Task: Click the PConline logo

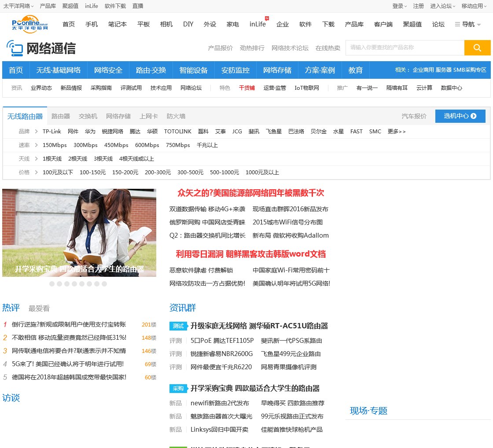Action: point(30,24)
